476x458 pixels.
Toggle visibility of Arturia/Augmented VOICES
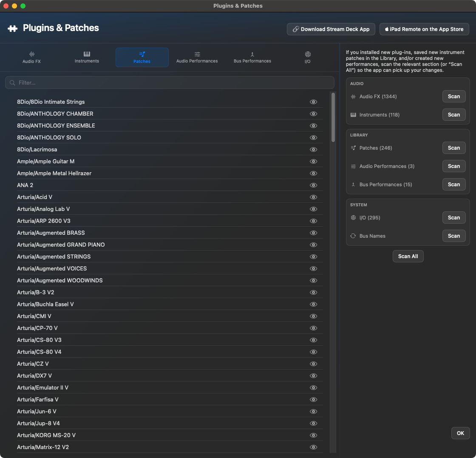(313, 268)
